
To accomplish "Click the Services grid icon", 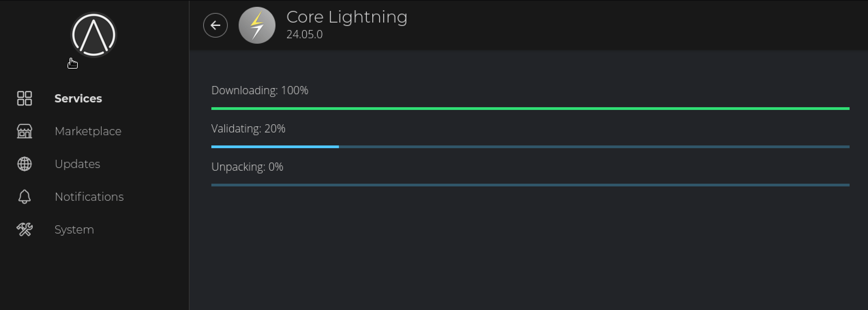I will click(x=25, y=98).
